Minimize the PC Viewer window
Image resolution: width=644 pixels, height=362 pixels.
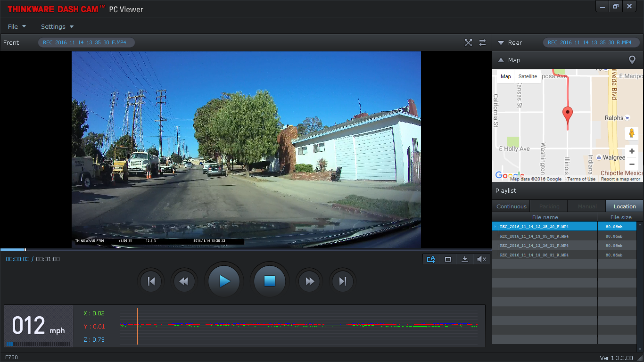coord(602,6)
